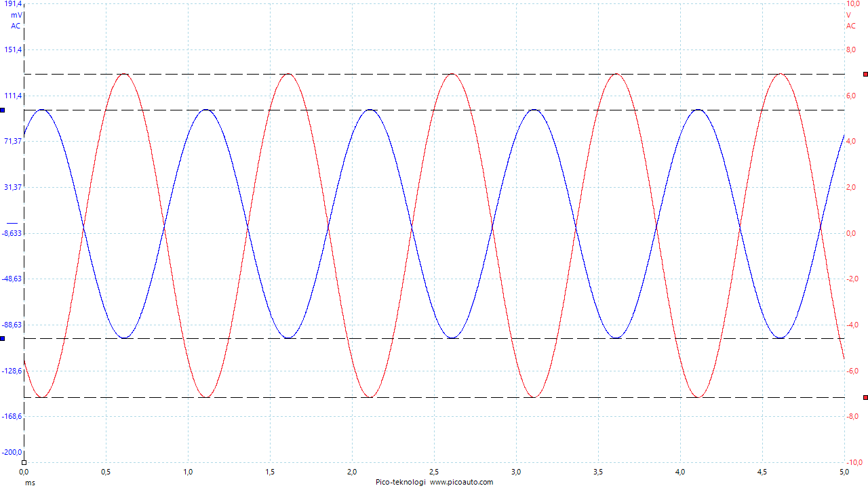The image size is (868, 488).
Task: Click the blue axis value '-48,63'
Action: (12, 279)
